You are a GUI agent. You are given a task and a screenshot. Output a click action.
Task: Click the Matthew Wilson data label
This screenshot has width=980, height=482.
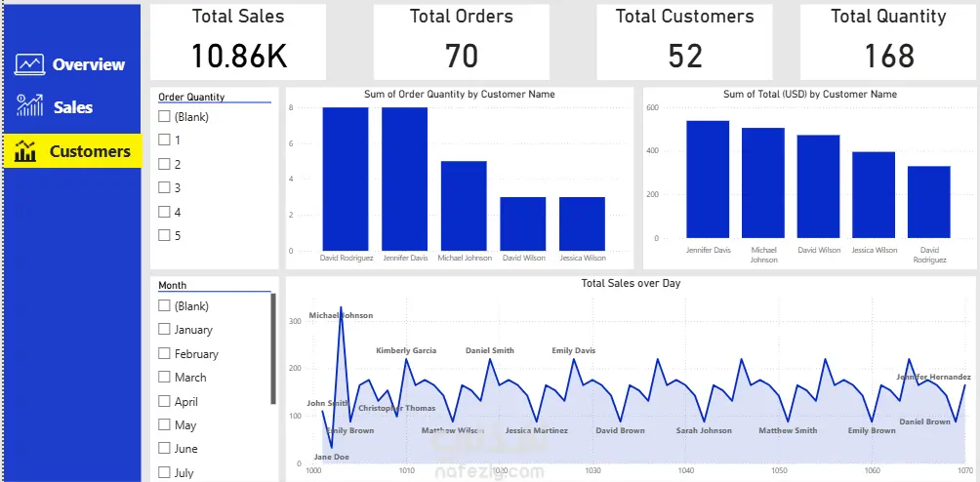point(453,431)
